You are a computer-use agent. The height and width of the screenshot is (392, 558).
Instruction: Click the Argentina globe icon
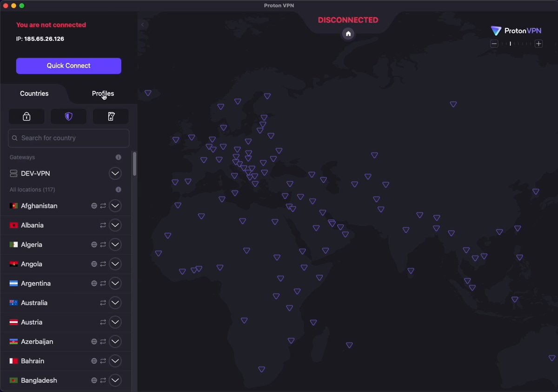point(94,283)
